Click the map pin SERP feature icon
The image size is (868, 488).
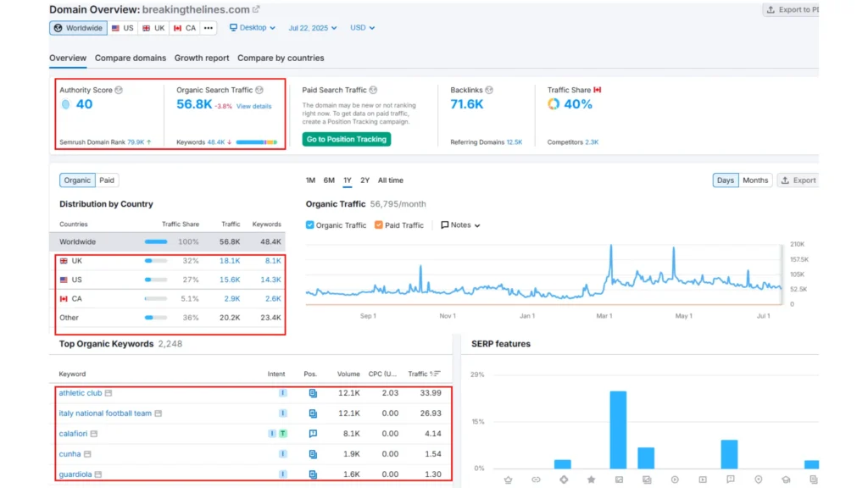pos(759,480)
